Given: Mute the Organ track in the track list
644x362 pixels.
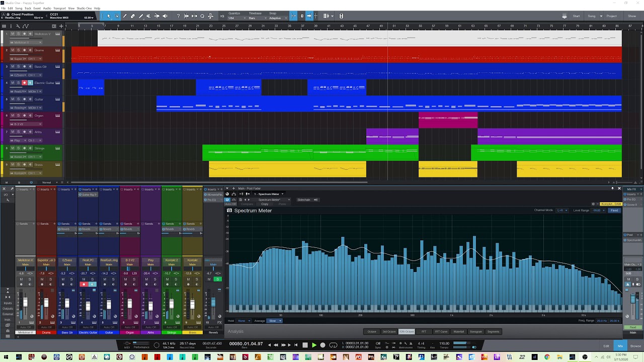Looking at the screenshot, I should point(13,116).
